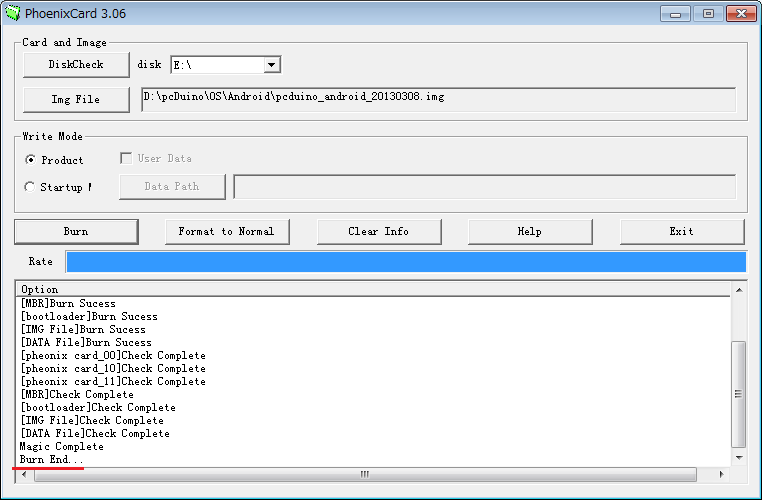This screenshot has width=762, height=500.
Task: Click the horizontal scrollbar thumb
Action: point(365,475)
